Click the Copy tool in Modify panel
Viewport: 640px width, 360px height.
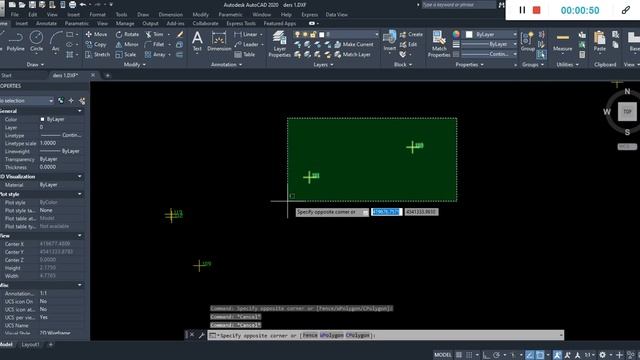96,44
